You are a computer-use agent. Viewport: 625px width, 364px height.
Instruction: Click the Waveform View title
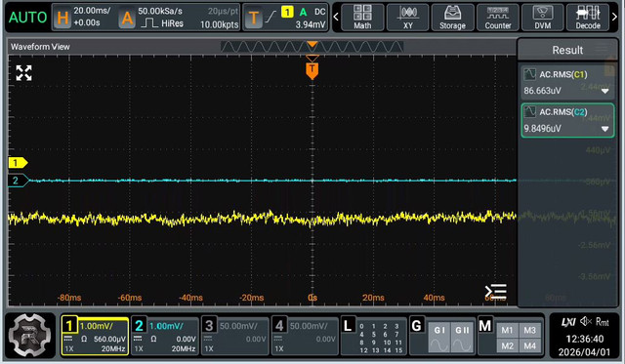[x=40, y=47]
